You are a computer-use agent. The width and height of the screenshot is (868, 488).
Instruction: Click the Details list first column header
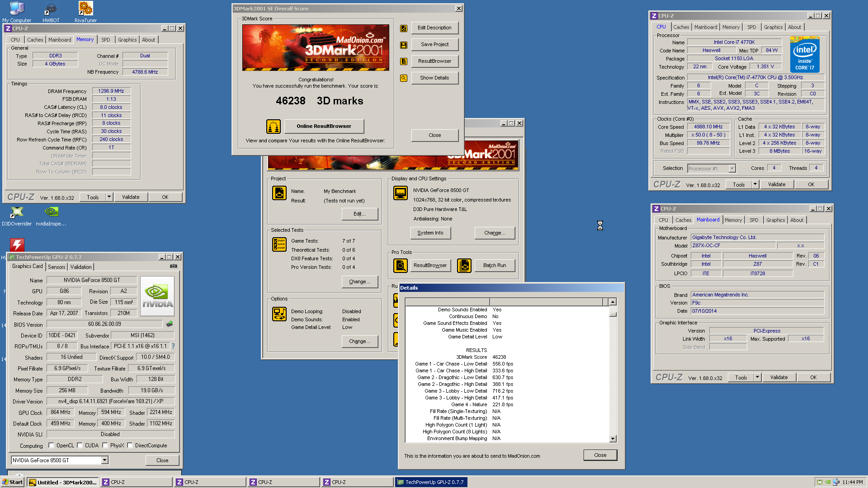click(448, 302)
